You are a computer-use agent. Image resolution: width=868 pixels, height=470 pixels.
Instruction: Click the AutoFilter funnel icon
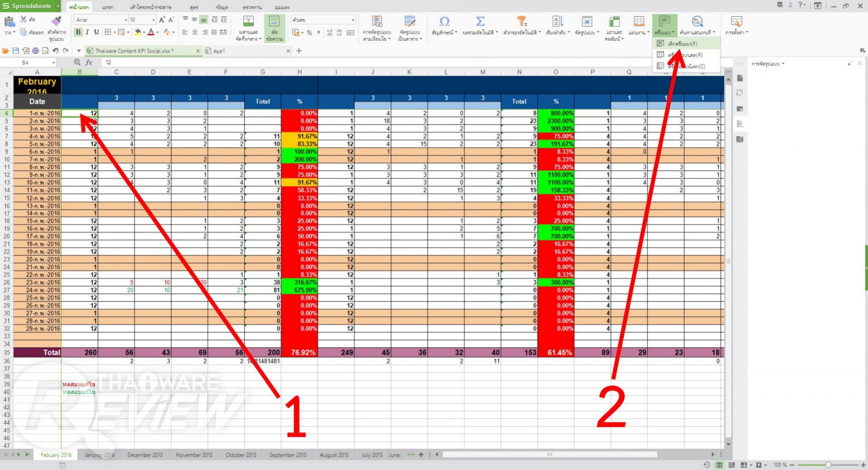pyautogui.click(x=521, y=22)
